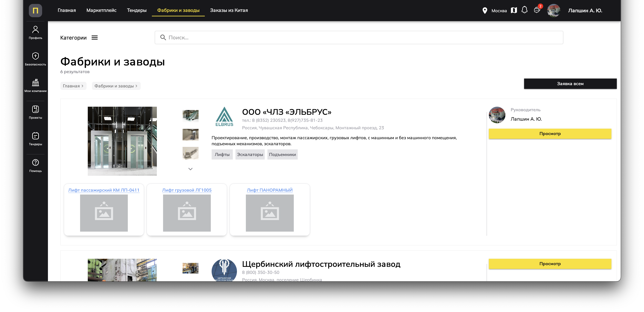
Task: Click Лапшин А. Ю. under Руководитель
Action: tap(526, 119)
